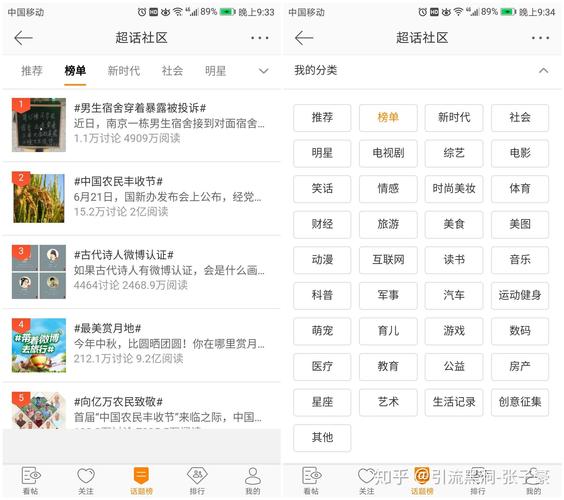Choose the 笑话 category button

click(x=322, y=189)
